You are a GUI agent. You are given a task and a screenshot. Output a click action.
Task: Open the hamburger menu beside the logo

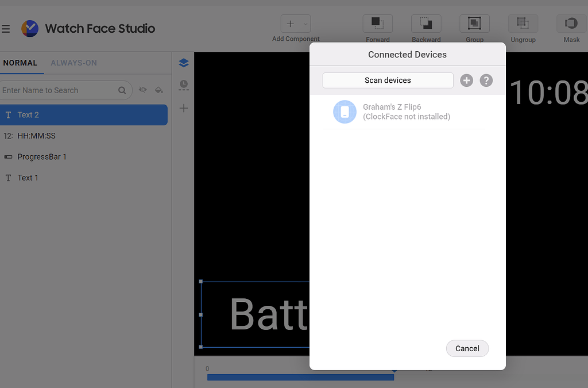pyautogui.click(x=7, y=28)
